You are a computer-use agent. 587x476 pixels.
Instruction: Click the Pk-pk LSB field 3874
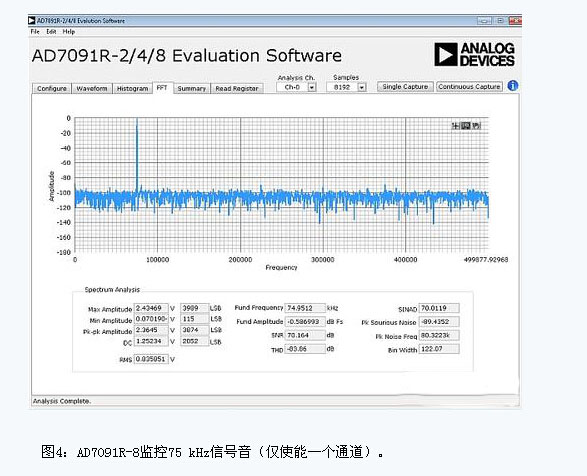[194, 330]
